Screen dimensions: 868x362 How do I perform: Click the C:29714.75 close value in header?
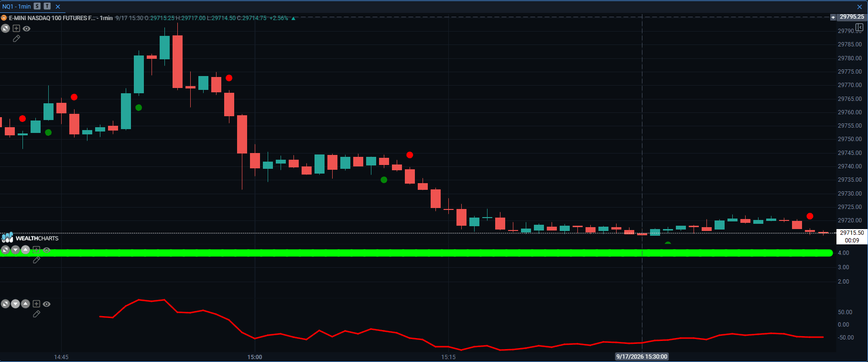coord(252,18)
